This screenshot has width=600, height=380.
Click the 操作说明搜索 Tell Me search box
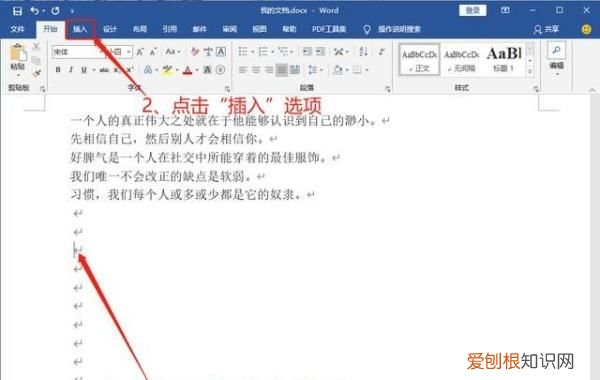[x=399, y=29]
